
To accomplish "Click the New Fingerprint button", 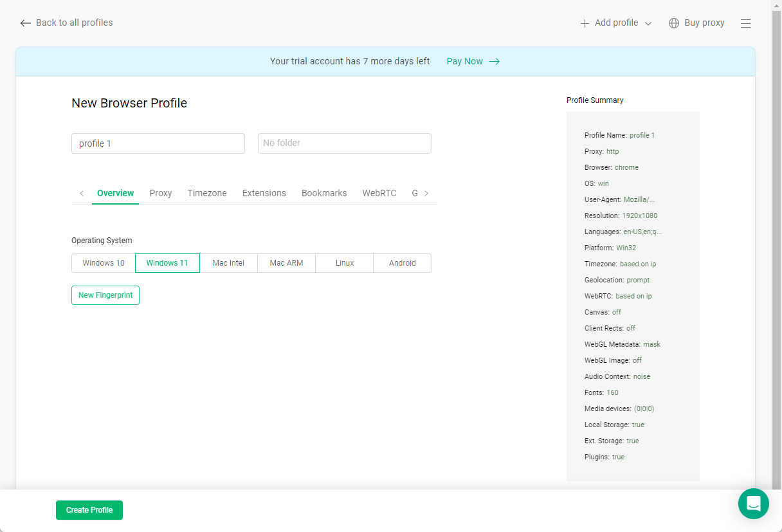I will pyautogui.click(x=105, y=295).
